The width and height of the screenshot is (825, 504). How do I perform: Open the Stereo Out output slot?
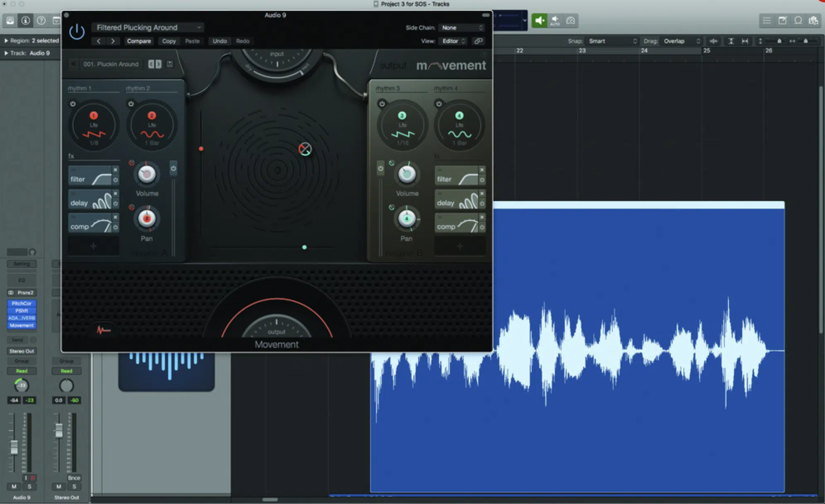(22, 351)
